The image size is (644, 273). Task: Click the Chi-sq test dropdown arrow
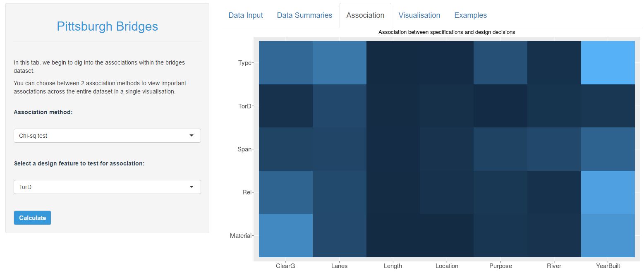click(x=191, y=136)
